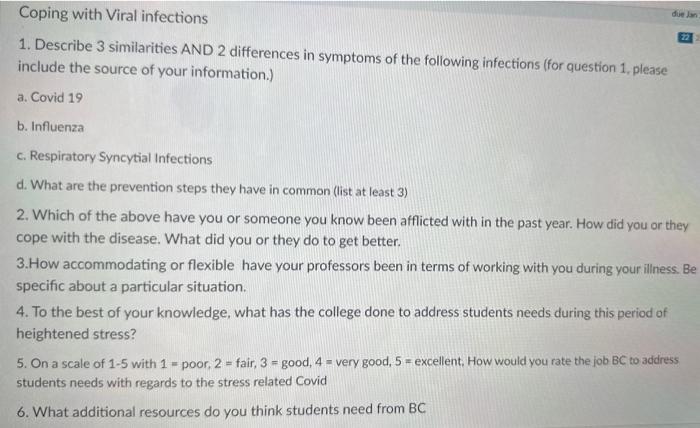
Task: Select item 'b. Influenza'
Action: (50, 127)
